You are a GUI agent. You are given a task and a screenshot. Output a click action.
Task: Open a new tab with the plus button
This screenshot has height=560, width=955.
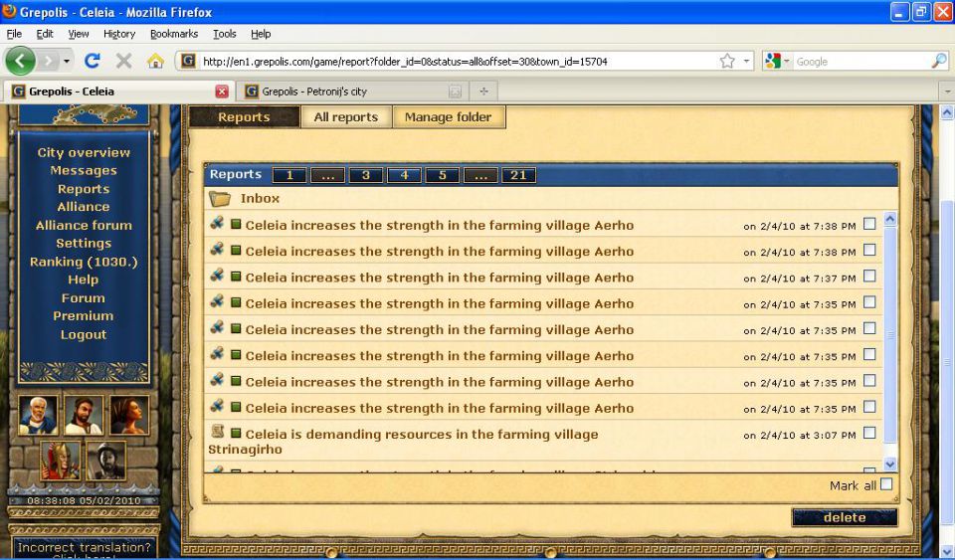pos(483,92)
